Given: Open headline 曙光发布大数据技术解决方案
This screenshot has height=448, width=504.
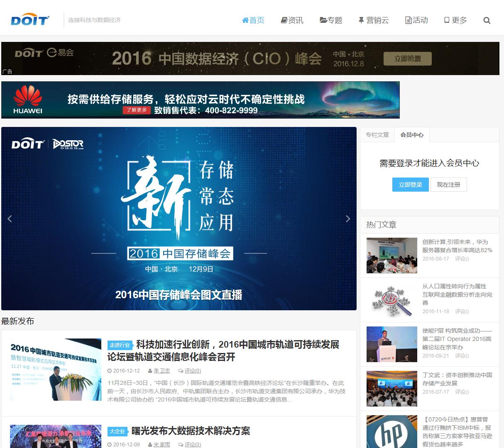Looking at the screenshot, I should click(191, 431).
